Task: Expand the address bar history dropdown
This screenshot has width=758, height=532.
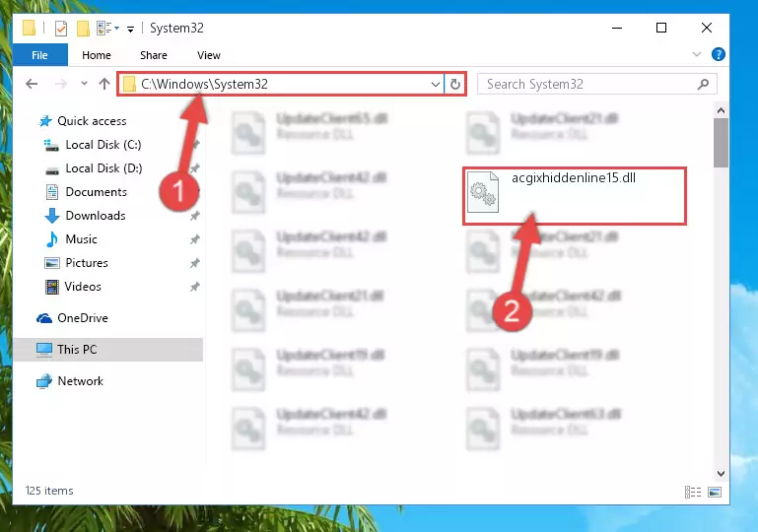Action: (x=435, y=85)
